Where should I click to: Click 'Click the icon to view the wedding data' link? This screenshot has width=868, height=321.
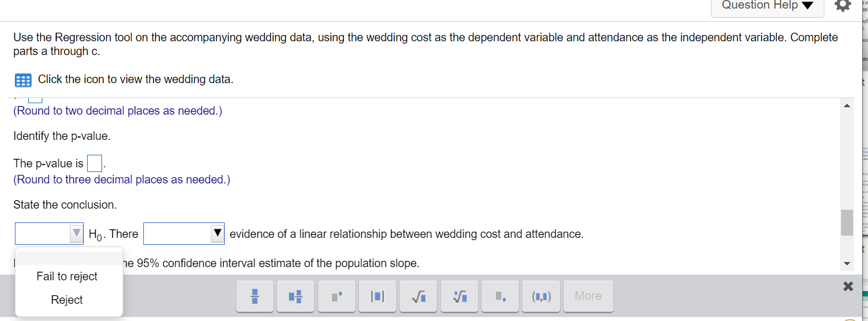tap(135, 79)
